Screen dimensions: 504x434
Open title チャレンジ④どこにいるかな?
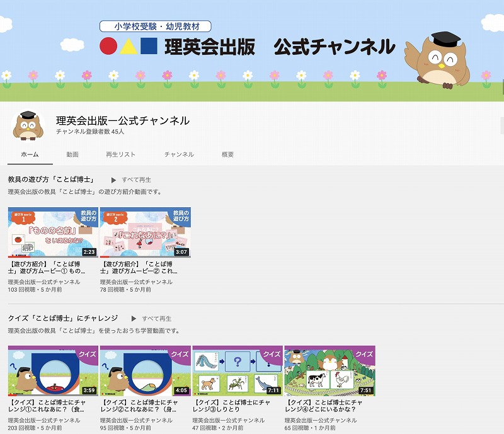[x=324, y=406]
